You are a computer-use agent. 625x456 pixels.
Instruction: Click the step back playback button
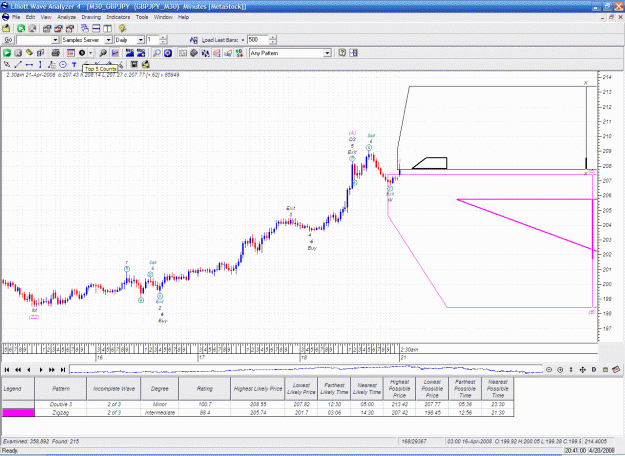click(29, 370)
